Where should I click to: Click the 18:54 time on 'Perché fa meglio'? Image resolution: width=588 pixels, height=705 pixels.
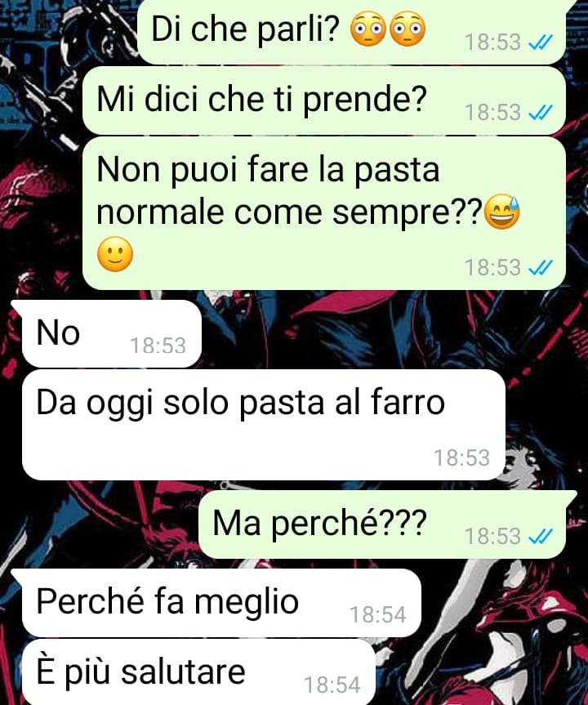click(378, 614)
